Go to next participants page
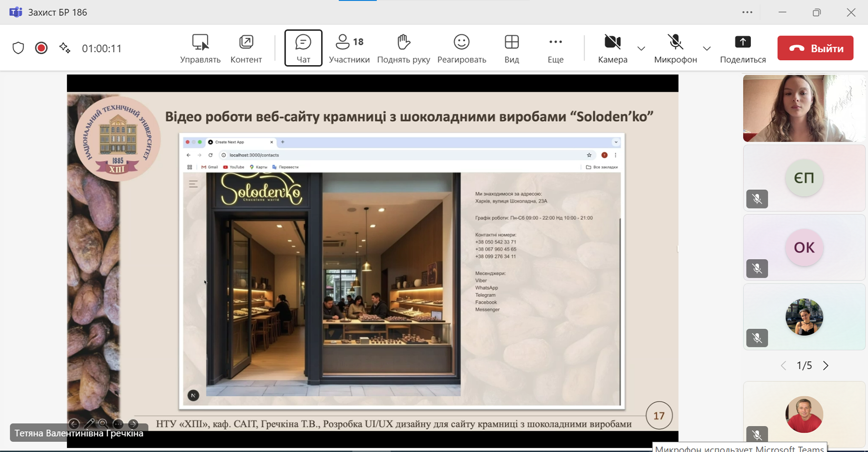 coord(826,366)
